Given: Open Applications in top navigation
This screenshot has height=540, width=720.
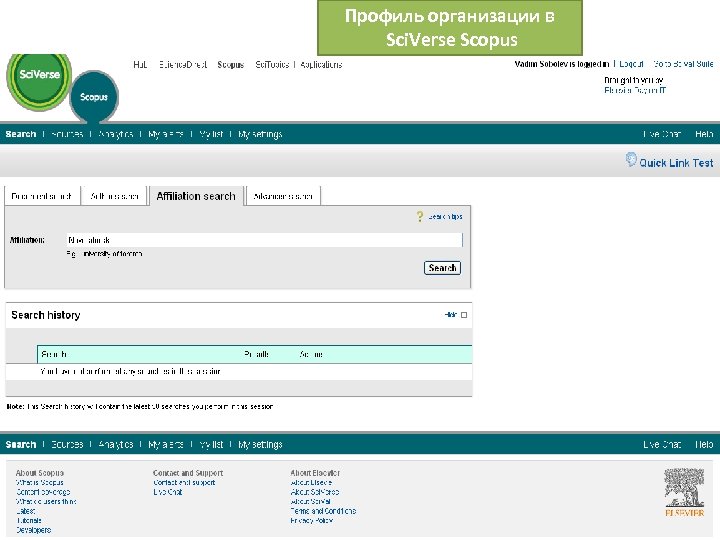Looking at the screenshot, I should tap(321, 65).
